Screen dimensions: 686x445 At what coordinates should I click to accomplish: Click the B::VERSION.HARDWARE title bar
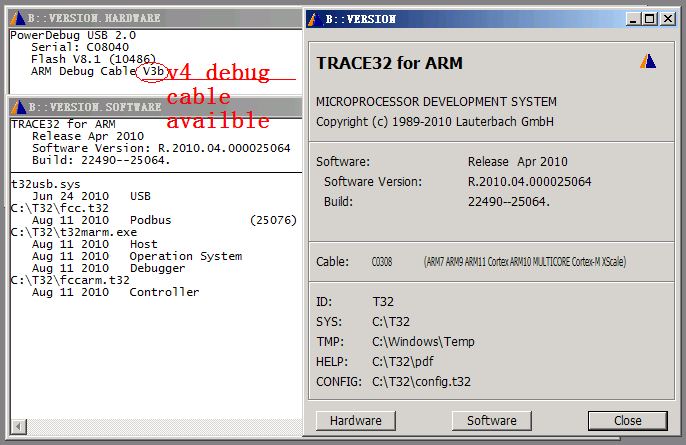point(155,18)
